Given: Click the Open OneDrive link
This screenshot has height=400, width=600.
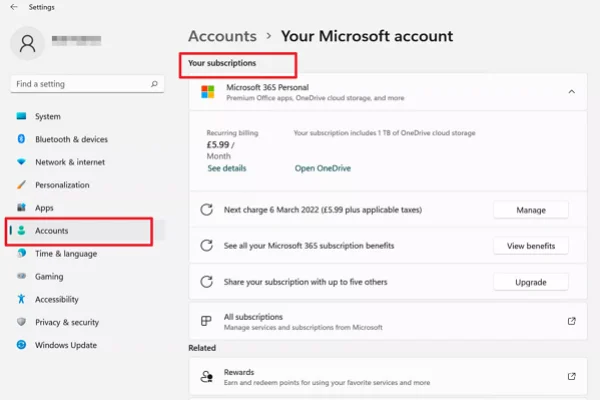Looking at the screenshot, I should (324, 169).
